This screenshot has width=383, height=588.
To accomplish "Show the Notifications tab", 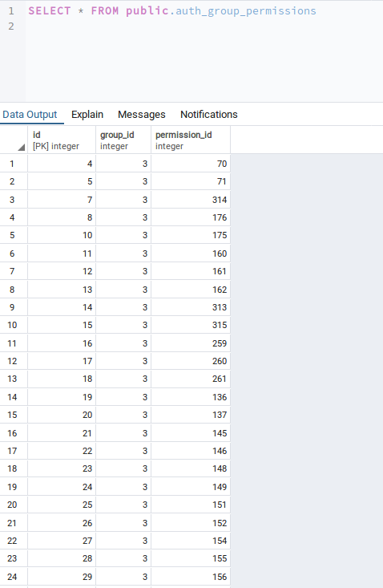I will point(209,115).
